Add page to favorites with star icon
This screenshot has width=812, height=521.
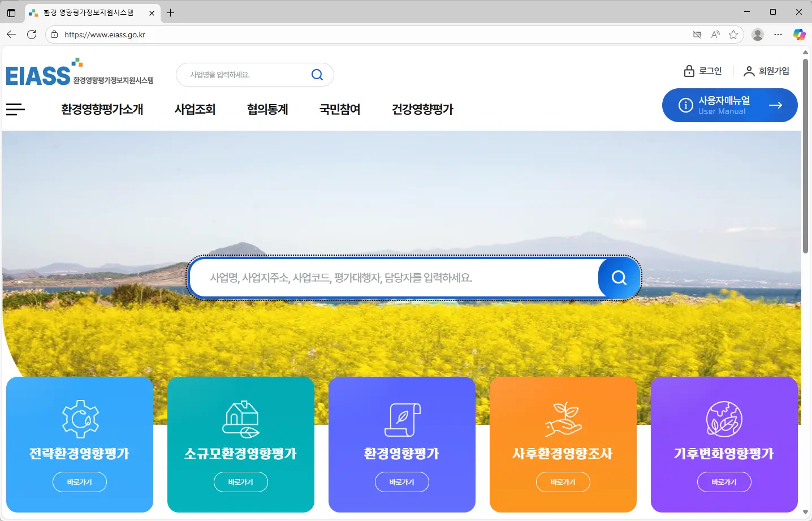(733, 35)
